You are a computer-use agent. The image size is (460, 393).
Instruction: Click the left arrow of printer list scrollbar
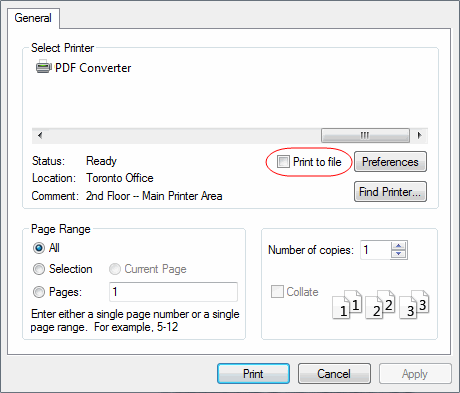click(x=40, y=135)
